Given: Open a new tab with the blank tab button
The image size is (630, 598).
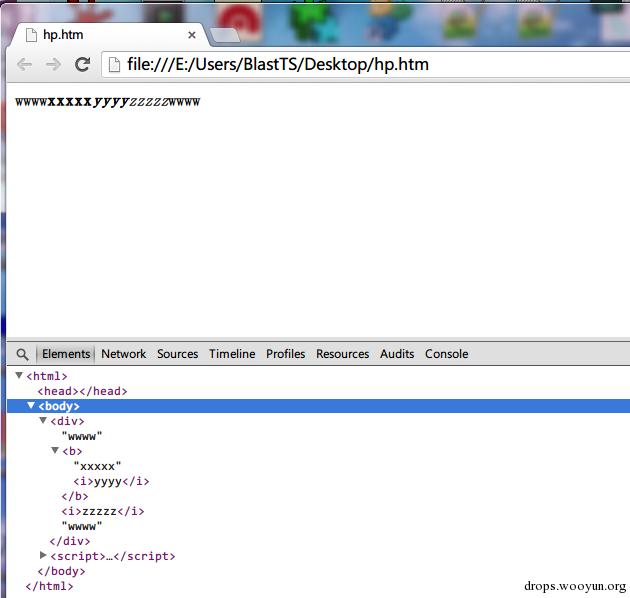Looking at the screenshot, I should coord(224,35).
